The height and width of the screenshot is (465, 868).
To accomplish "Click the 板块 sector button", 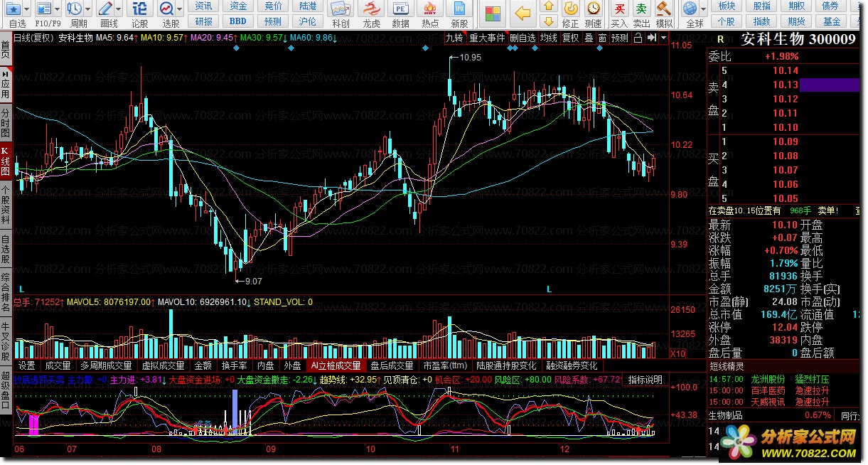I will pyautogui.click(x=727, y=6).
